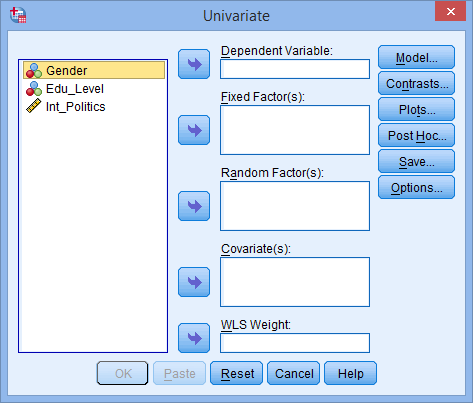Screen dimensions: 473x403
Task: Open the Options dialog
Action: pos(416,187)
